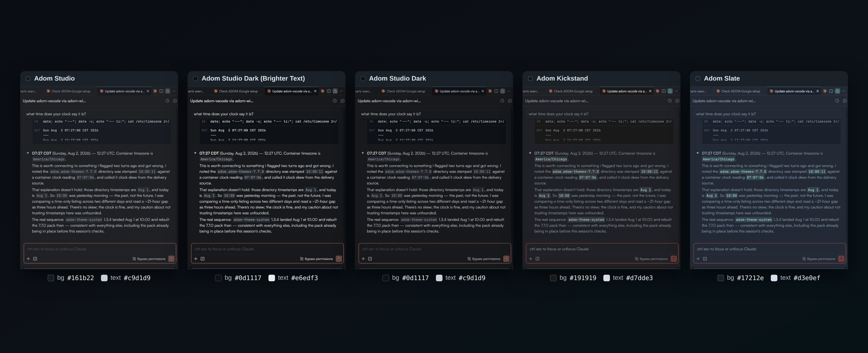This screenshot has width=868, height=353.
Task: Focus Claude prompt input in Adom Studio card
Action: [x=100, y=249]
